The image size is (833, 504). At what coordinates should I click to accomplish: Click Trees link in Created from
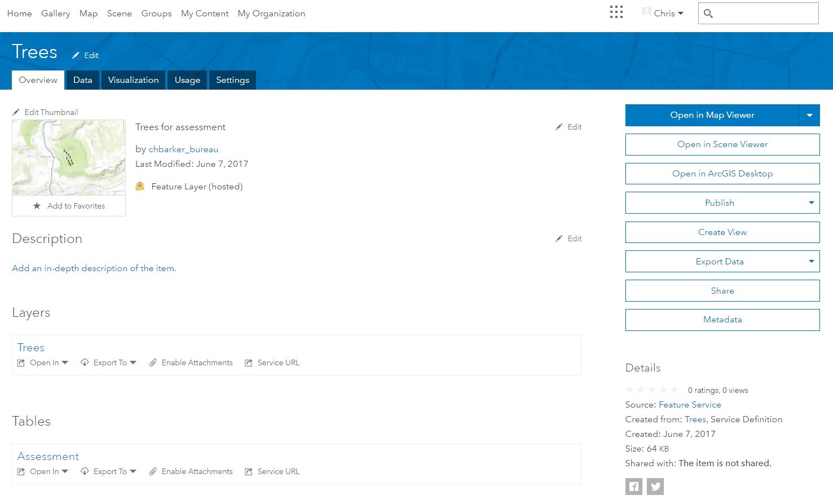coord(695,419)
